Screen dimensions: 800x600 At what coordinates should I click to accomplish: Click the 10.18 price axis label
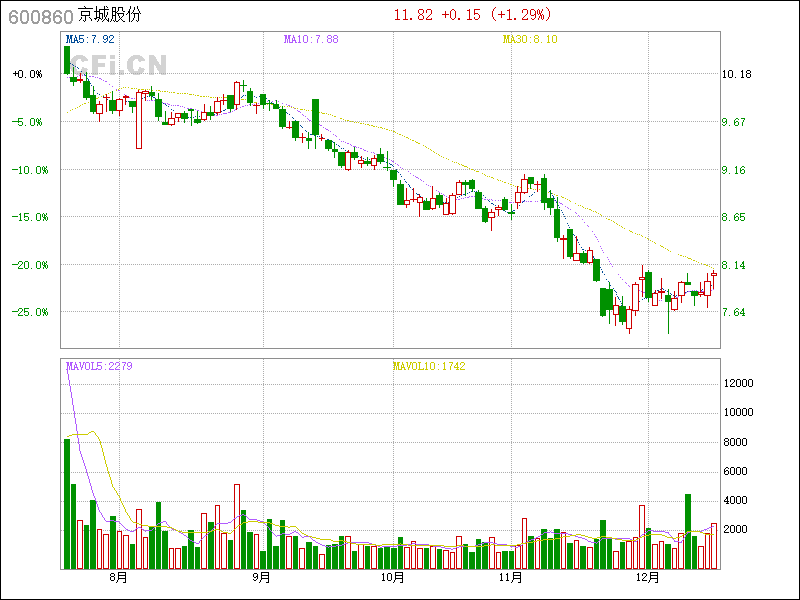pos(736,74)
